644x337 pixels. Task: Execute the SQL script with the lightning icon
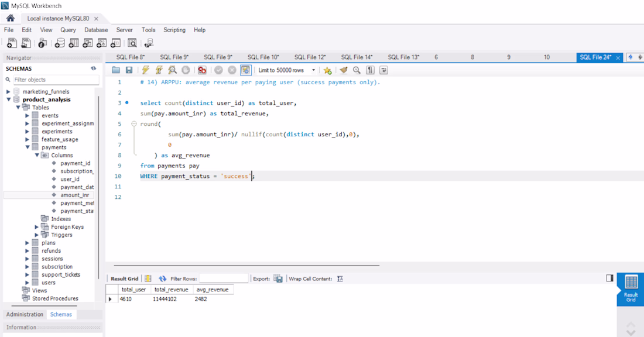tap(145, 70)
